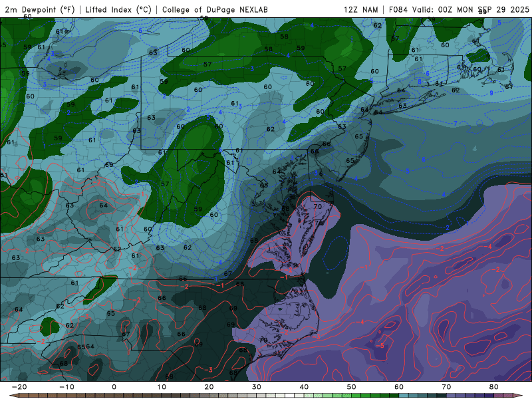The width and height of the screenshot is (532, 399).
Task: Click the 40 tick label on color scale
Action: click(x=304, y=387)
